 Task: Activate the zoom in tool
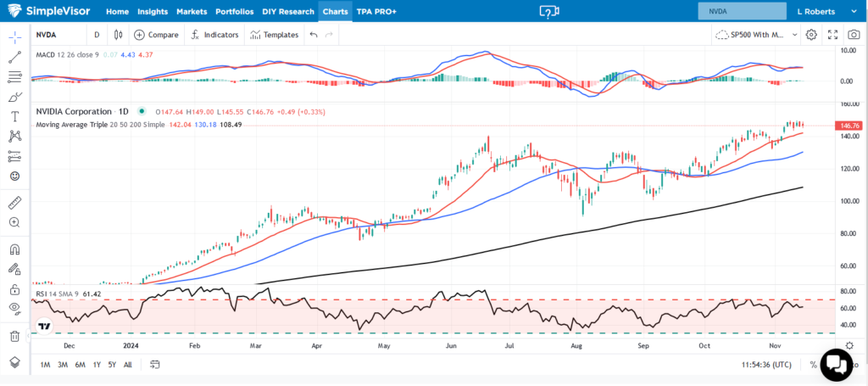tap(15, 222)
